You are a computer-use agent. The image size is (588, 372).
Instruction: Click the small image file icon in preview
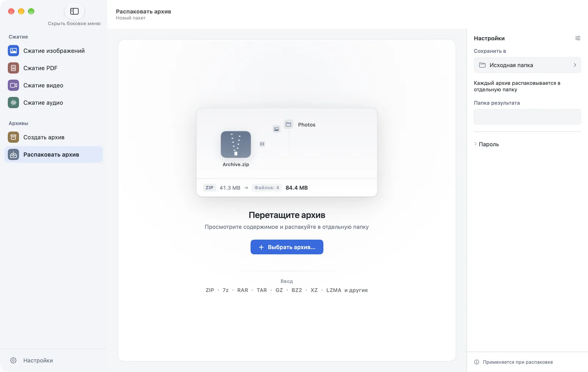(276, 129)
